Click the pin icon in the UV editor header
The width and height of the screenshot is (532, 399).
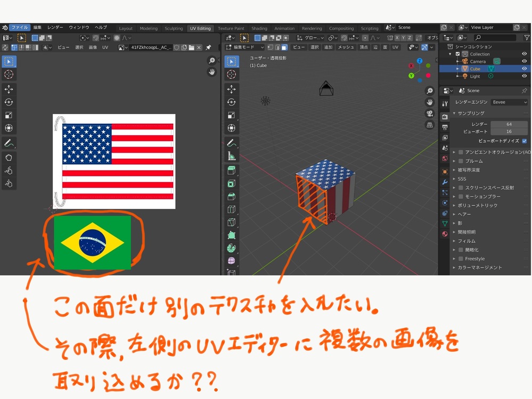(x=208, y=47)
